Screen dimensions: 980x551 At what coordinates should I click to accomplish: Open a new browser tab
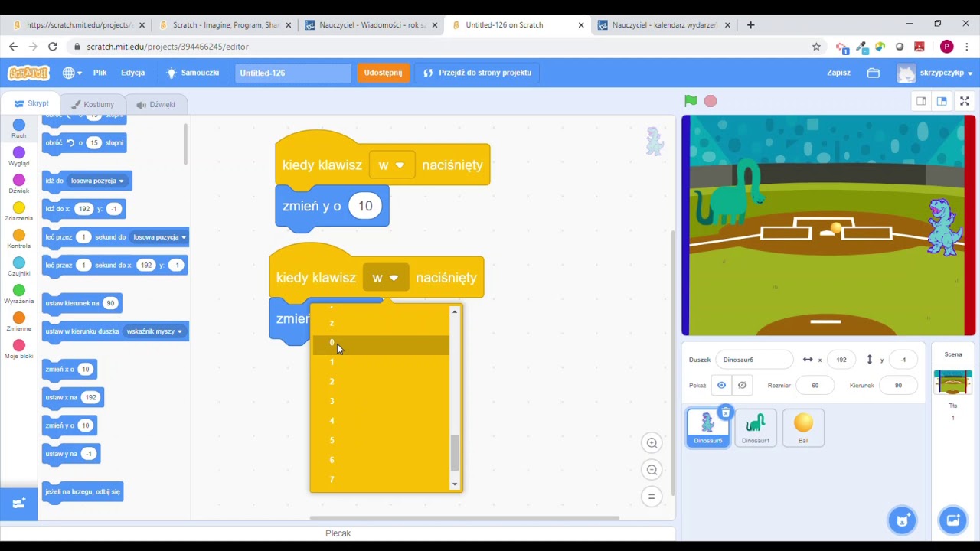point(750,25)
